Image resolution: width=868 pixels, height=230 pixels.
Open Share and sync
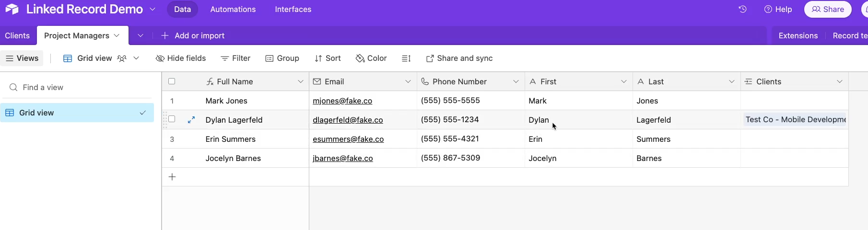click(x=459, y=58)
